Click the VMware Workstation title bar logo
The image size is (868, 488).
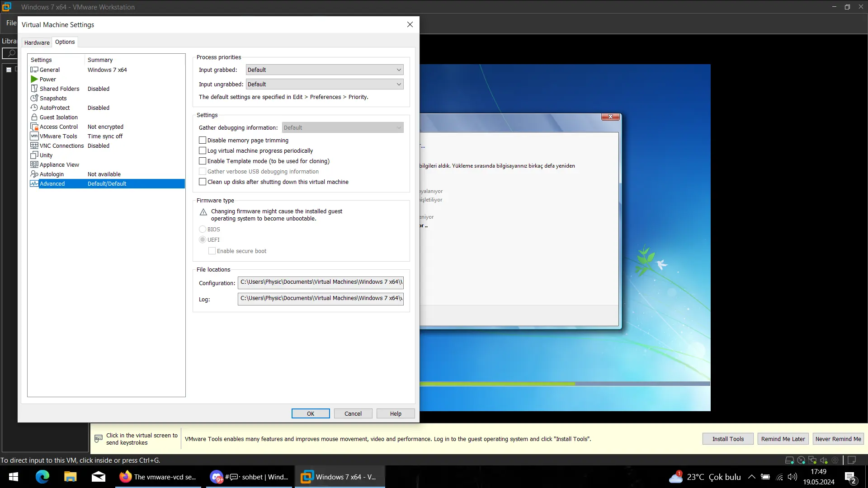[7, 7]
